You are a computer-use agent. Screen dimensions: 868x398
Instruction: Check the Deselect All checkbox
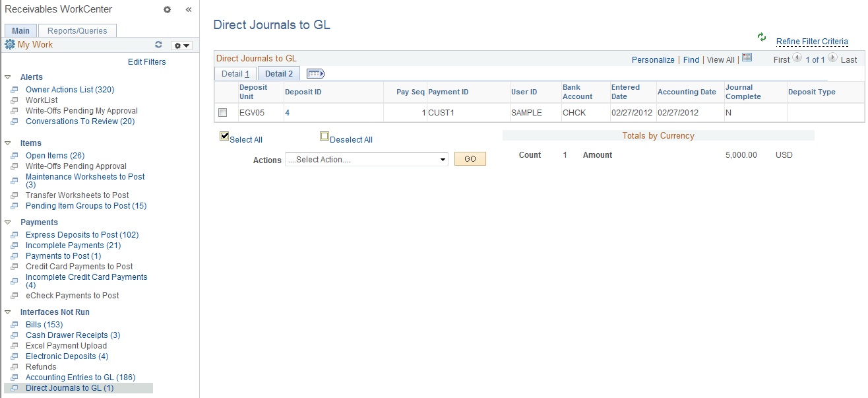[x=324, y=135]
